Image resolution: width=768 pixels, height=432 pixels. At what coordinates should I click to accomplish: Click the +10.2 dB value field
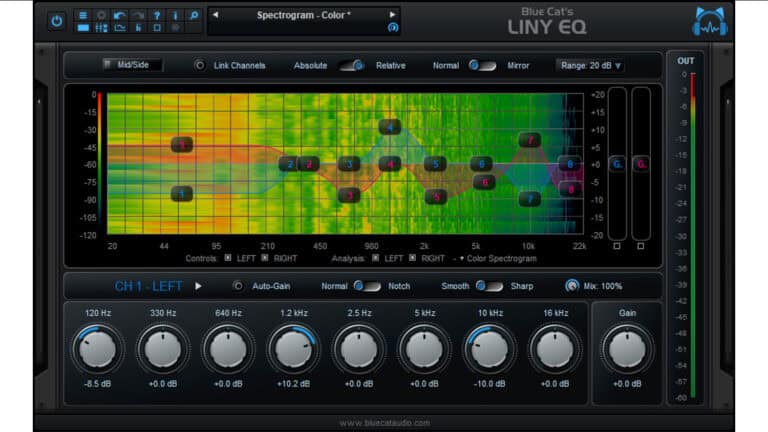click(x=293, y=384)
